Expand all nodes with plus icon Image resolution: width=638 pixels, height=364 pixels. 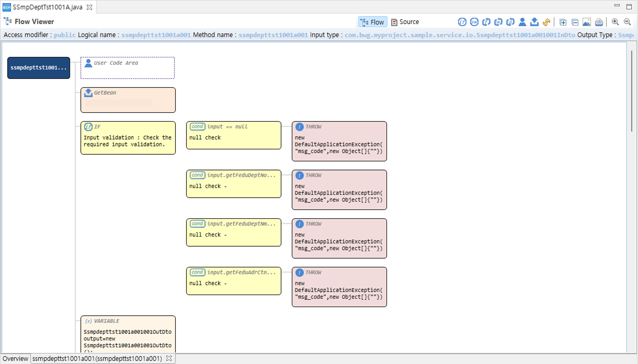563,22
